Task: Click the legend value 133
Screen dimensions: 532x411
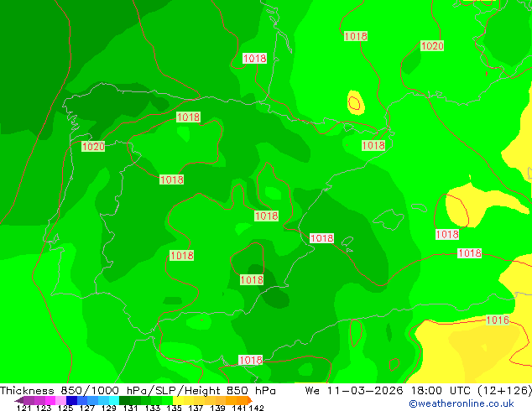Action: click(153, 408)
